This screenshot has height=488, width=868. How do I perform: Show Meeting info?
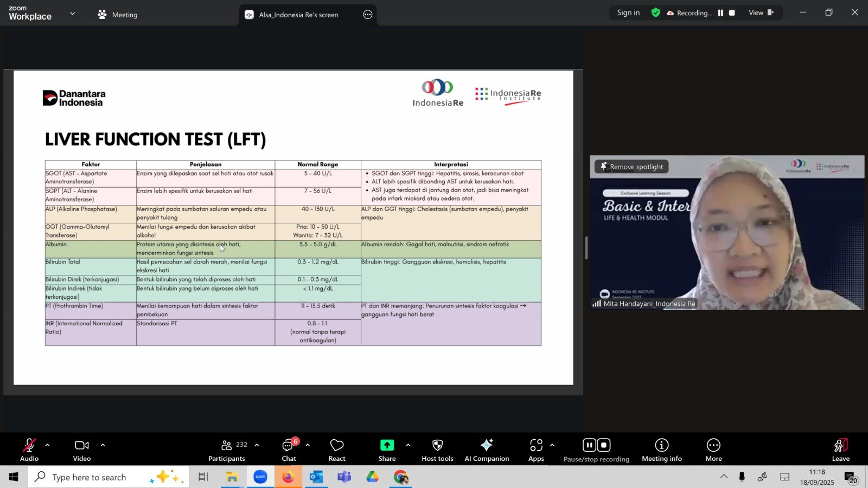click(661, 450)
